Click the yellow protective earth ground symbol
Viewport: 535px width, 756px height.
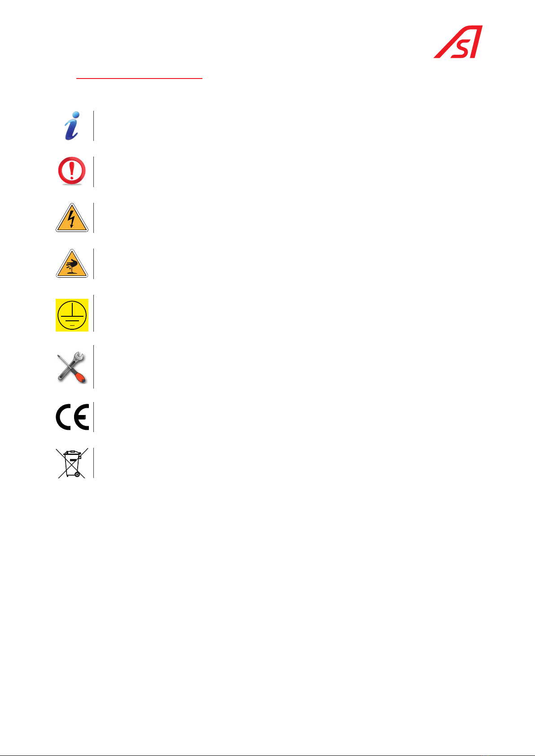pos(72,315)
